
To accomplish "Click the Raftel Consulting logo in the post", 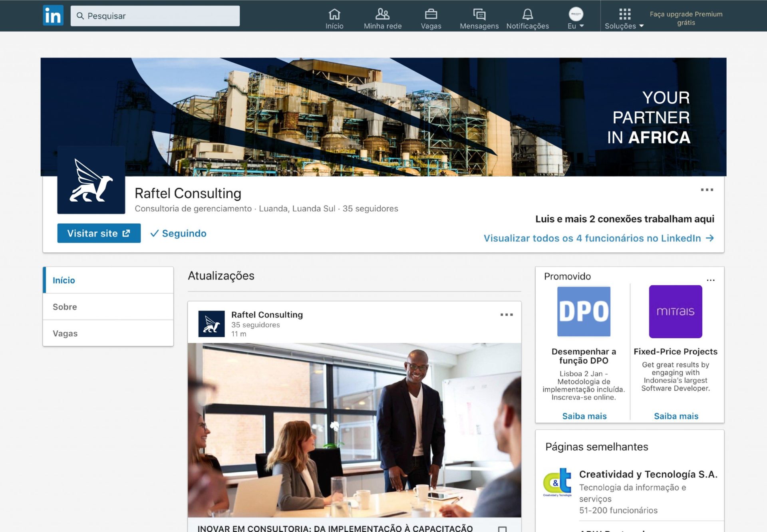I will [211, 324].
